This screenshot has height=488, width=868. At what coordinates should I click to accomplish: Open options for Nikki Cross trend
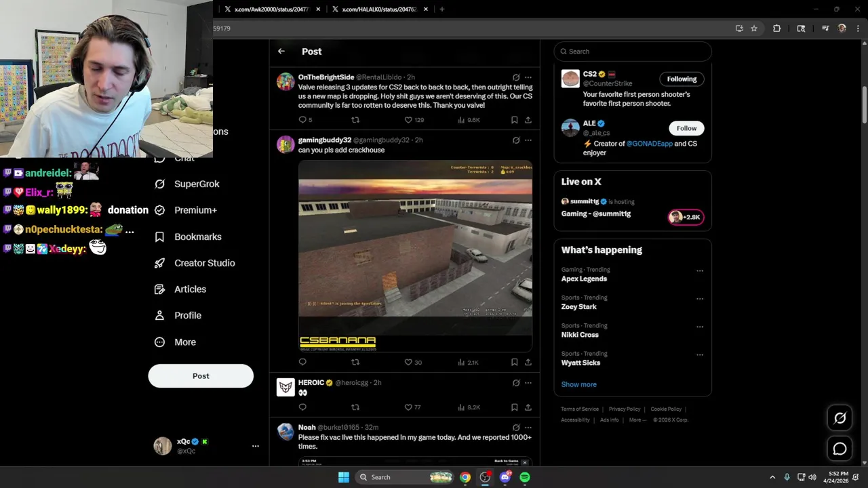pyautogui.click(x=700, y=327)
